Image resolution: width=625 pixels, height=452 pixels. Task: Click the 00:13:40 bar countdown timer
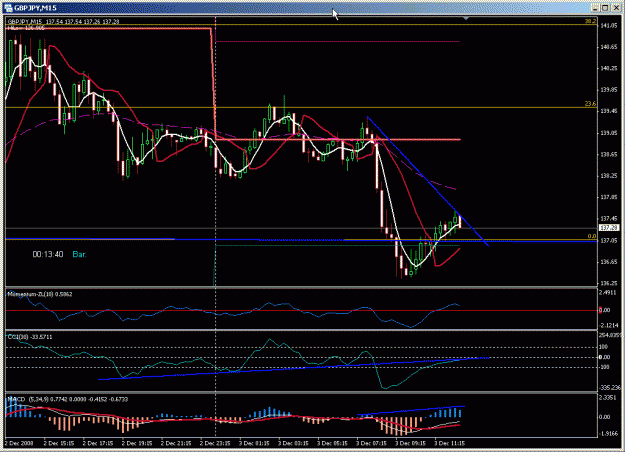tap(48, 254)
